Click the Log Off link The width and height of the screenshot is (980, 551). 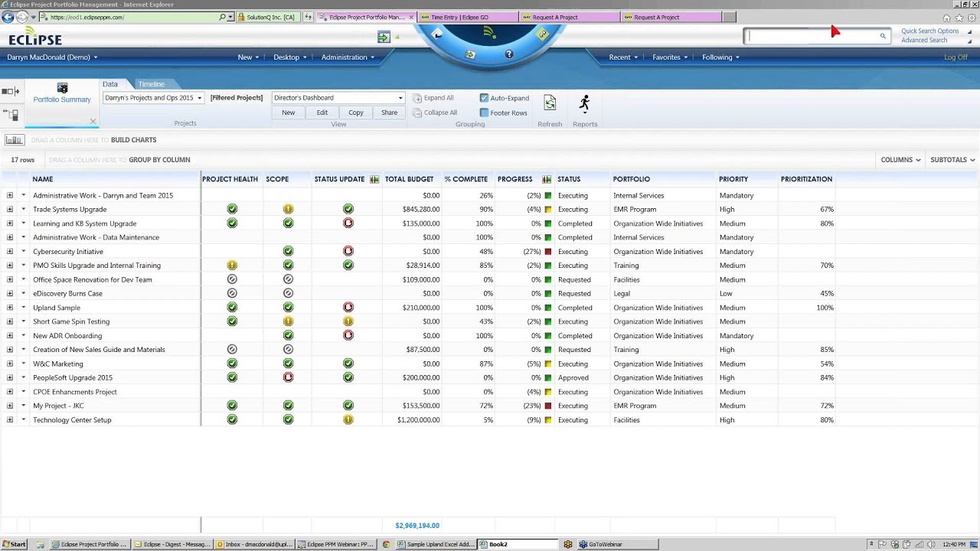point(955,57)
